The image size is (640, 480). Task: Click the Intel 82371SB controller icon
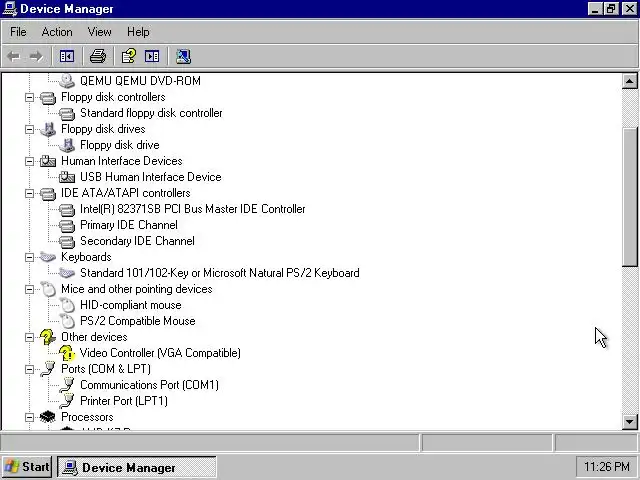[67, 209]
